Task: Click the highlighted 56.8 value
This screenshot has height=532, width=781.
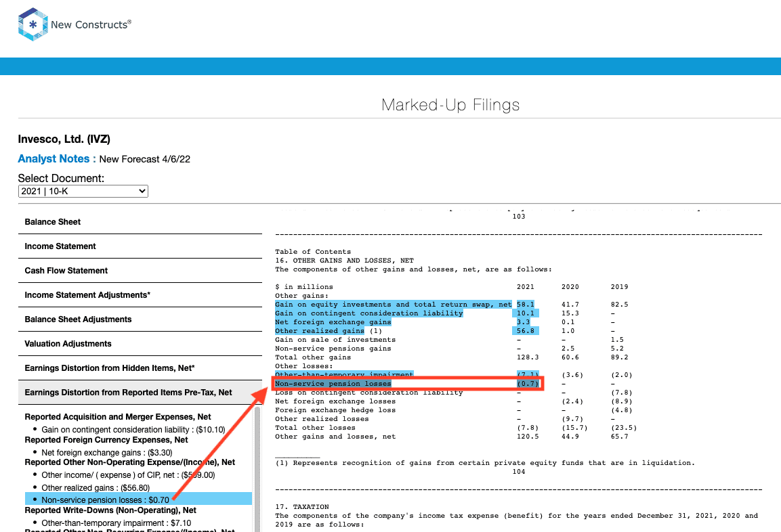Action: point(525,331)
